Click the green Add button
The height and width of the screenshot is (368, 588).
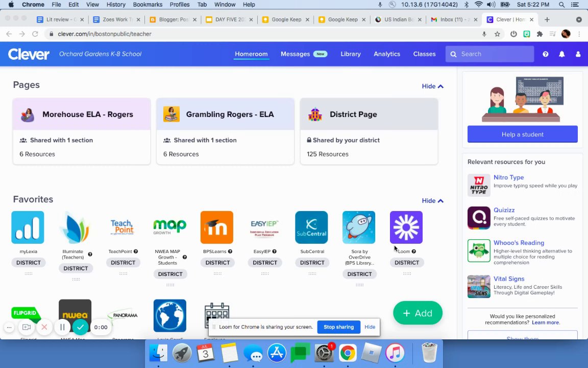tap(418, 313)
